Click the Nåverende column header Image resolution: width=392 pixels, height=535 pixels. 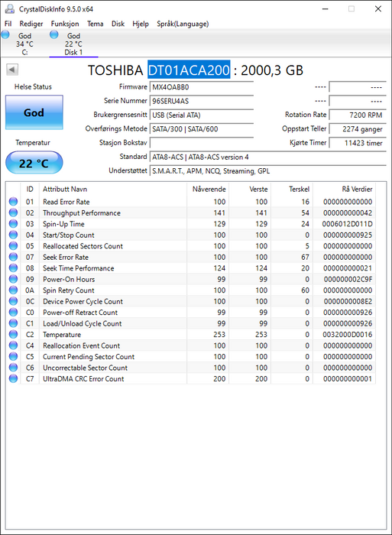point(208,189)
